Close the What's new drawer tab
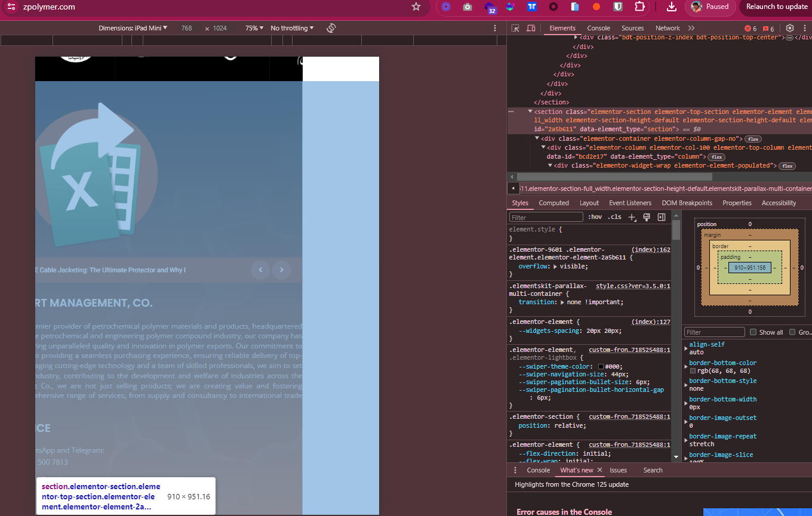Viewport: 812px width, 516px height. point(600,470)
